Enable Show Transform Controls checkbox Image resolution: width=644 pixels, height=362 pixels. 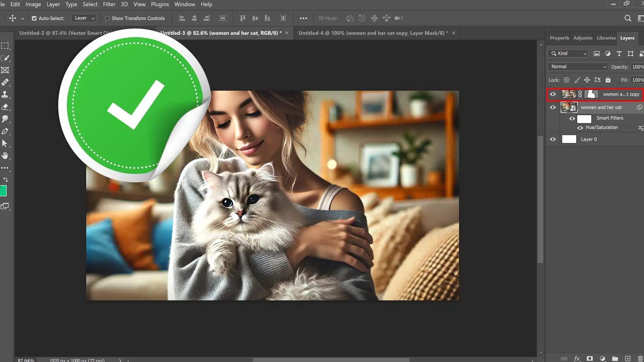pyautogui.click(x=107, y=18)
